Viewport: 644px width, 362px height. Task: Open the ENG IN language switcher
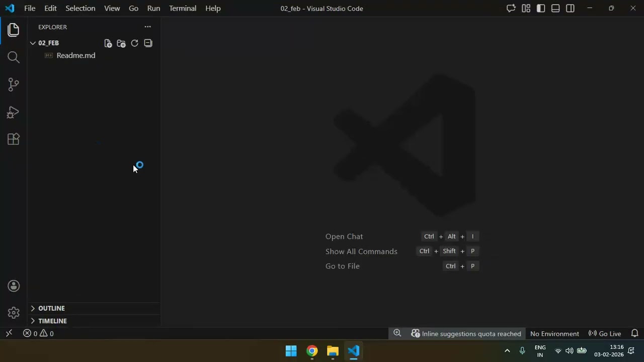tap(540, 351)
